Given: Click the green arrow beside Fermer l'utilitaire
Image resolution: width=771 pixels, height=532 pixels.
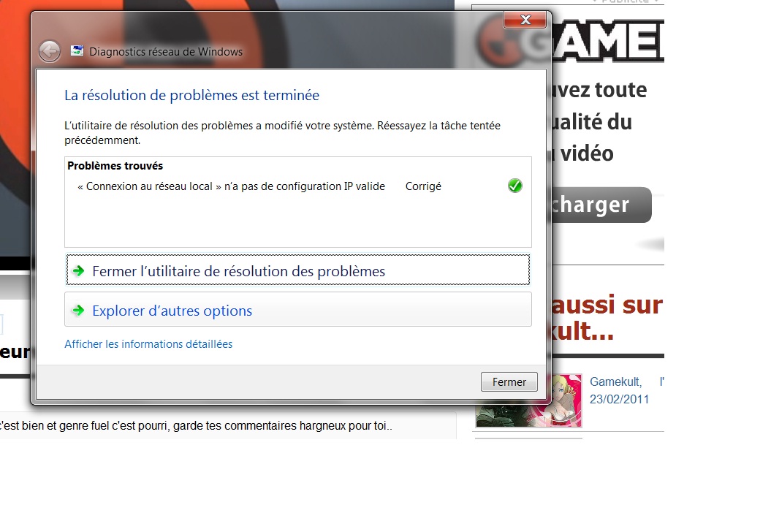Looking at the screenshot, I should [x=77, y=271].
